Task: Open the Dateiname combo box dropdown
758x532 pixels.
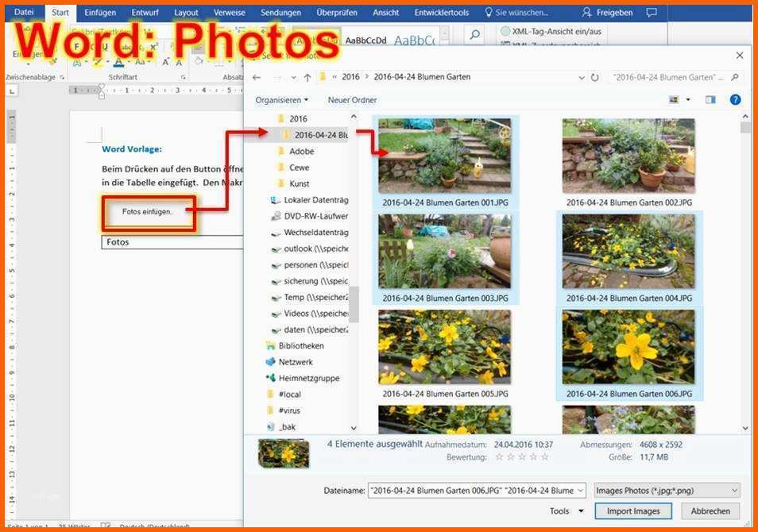Action: [x=581, y=491]
